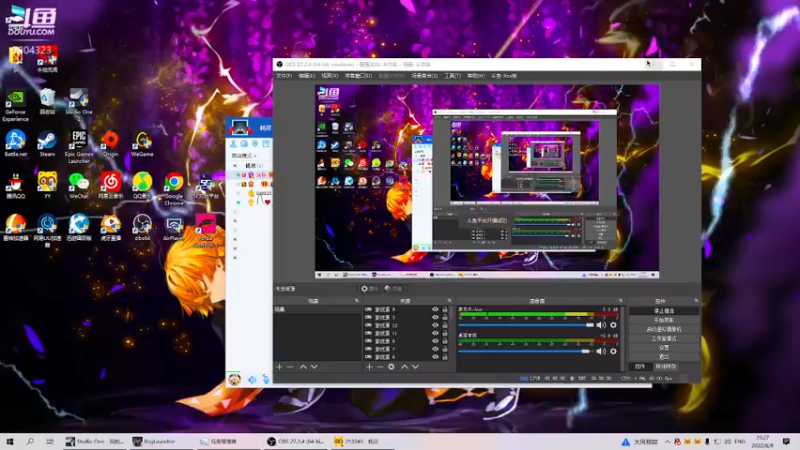
Task: Open the Epic Games Launcher desktop shortcut
Action: pyautogui.click(x=79, y=146)
